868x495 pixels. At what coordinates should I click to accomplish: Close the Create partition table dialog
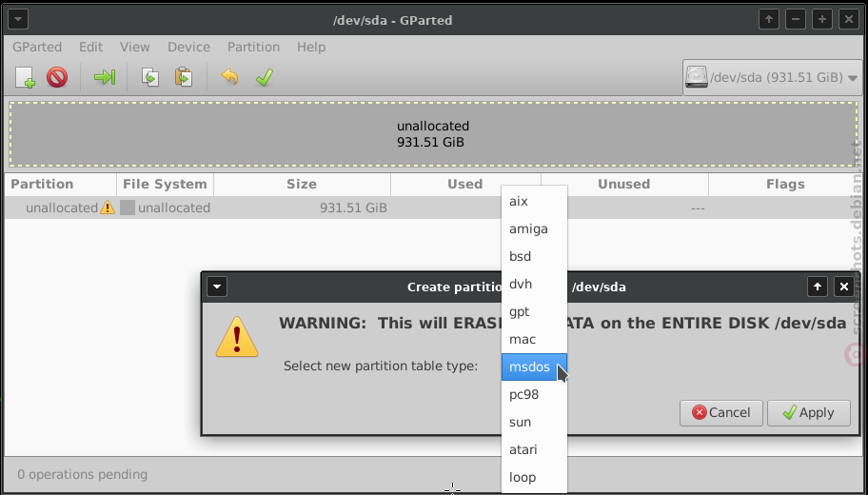(x=843, y=287)
